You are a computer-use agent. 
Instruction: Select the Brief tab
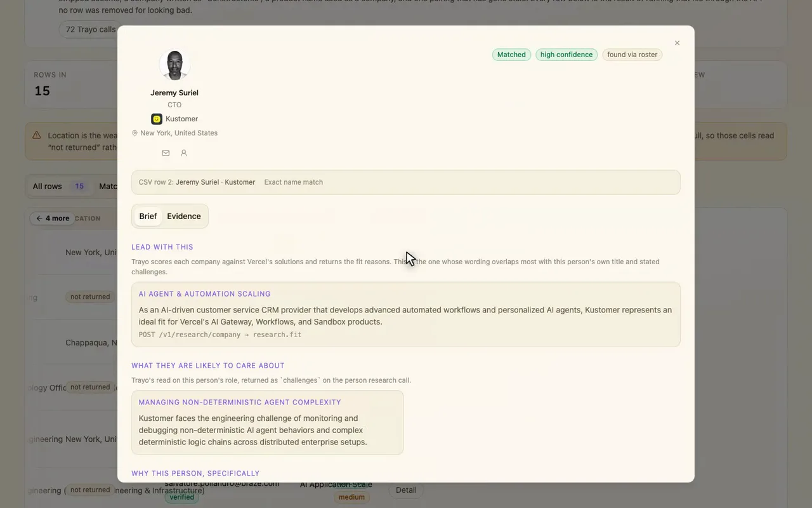coord(148,217)
